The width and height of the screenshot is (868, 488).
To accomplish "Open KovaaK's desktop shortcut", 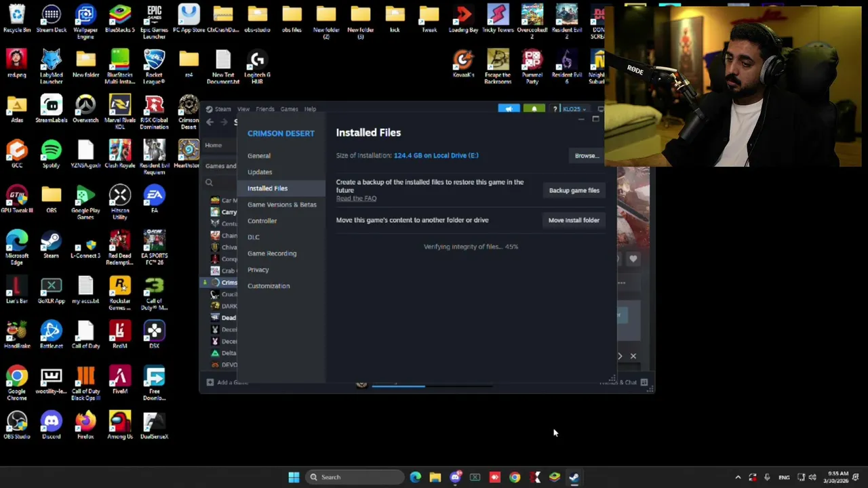I will 463,64.
